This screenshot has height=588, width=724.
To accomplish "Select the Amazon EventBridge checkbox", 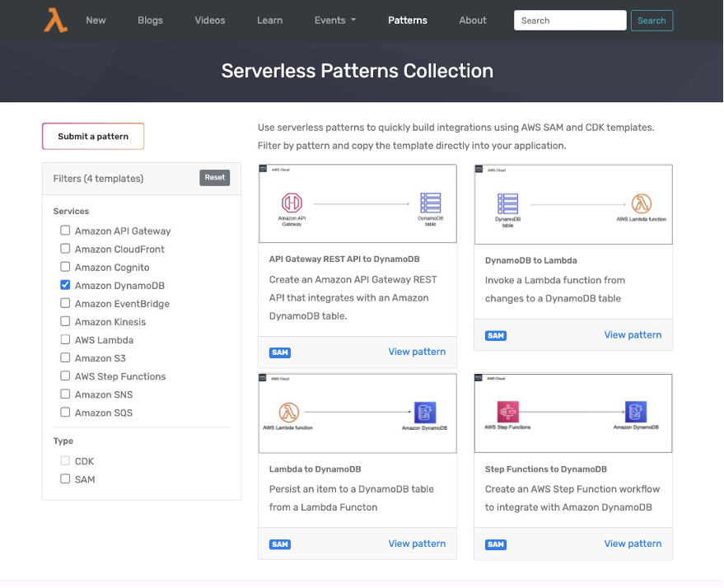I will tap(65, 303).
